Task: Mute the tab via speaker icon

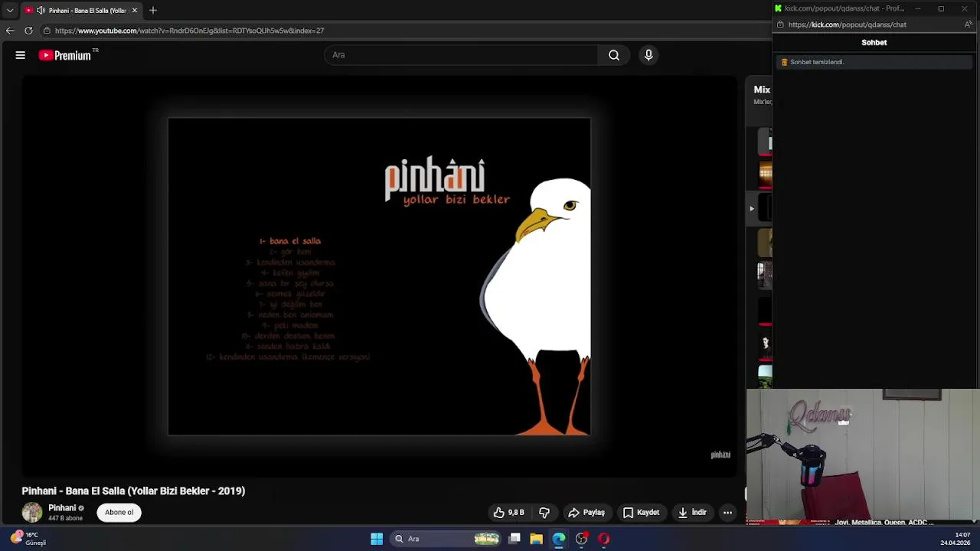Action: [40, 11]
